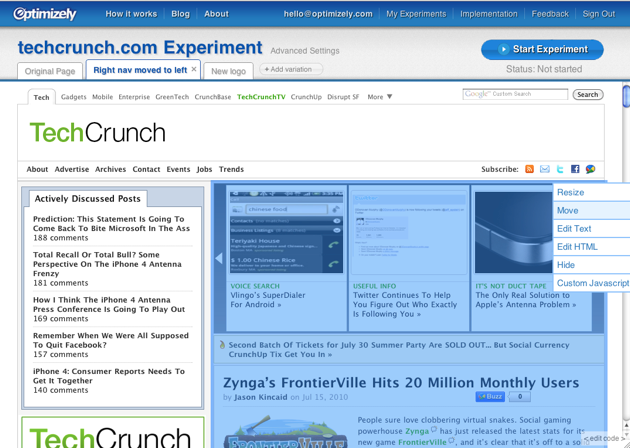Click the email subscribe envelope icon
Screen dimensions: 630x448
[x=544, y=169]
